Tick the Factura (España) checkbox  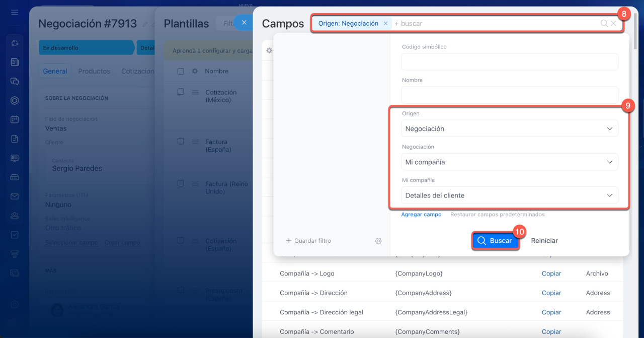[181, 142]
